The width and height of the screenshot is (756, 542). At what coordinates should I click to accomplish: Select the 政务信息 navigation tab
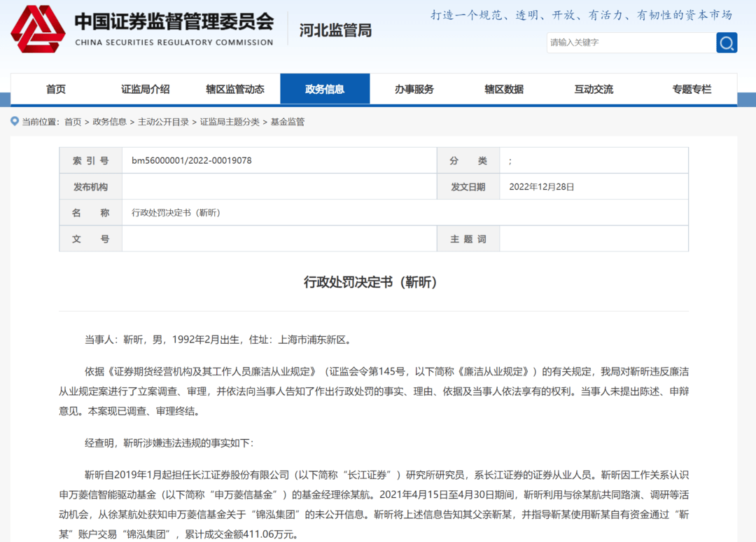(325, 89)
